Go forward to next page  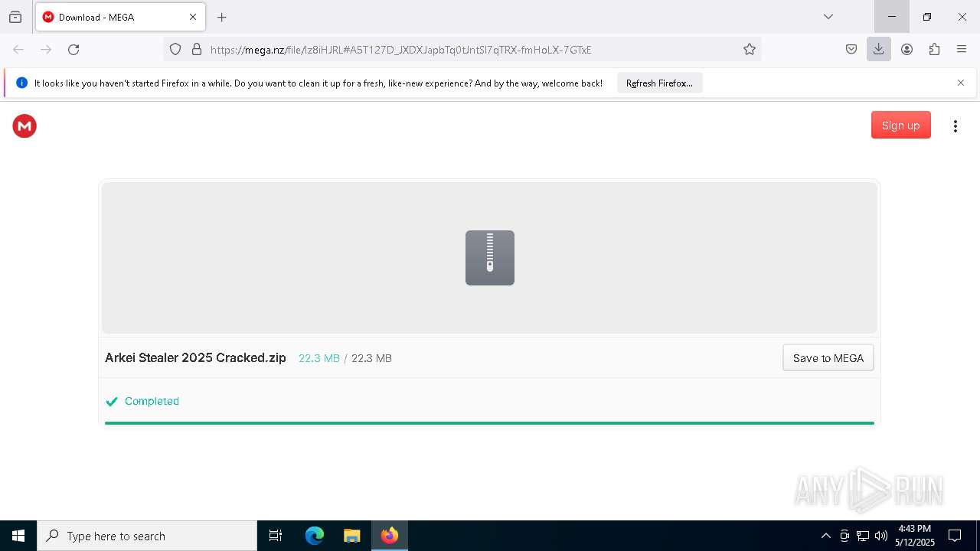point(46,49)
